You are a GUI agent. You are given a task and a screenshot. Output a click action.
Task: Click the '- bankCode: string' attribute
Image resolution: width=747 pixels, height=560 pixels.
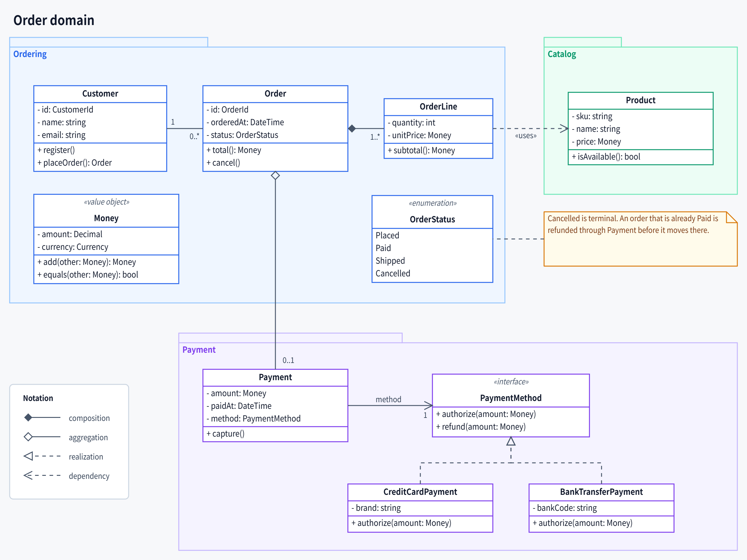tap(565, 508)
